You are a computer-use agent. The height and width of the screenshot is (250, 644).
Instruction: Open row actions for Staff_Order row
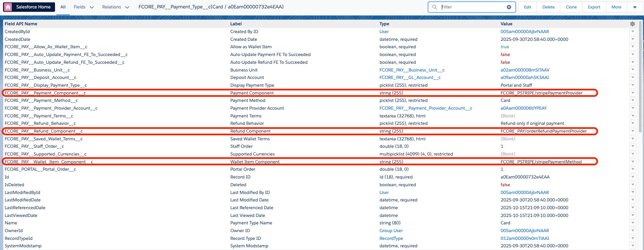point(633,146)
